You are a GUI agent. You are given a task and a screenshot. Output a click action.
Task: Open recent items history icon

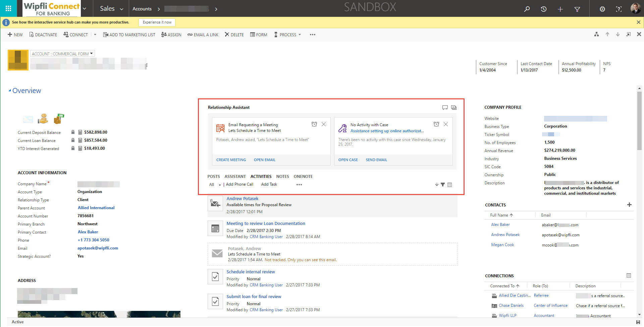click(x=544, y=9)
